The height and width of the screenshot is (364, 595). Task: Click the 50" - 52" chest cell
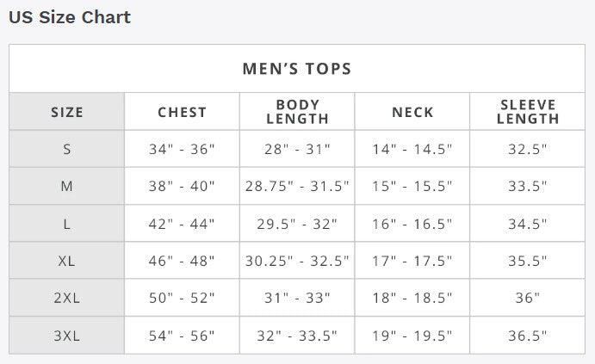tap(182, 298)
